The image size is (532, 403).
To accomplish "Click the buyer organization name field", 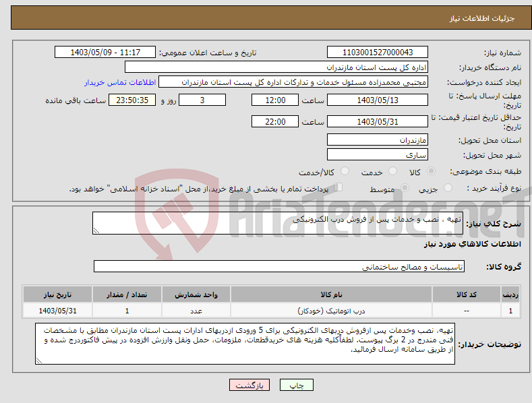I will coord(276,67).
